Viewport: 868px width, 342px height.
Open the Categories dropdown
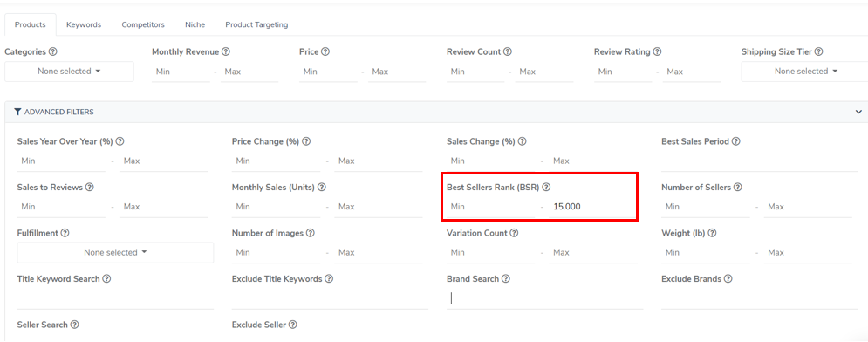click(69, 72)
